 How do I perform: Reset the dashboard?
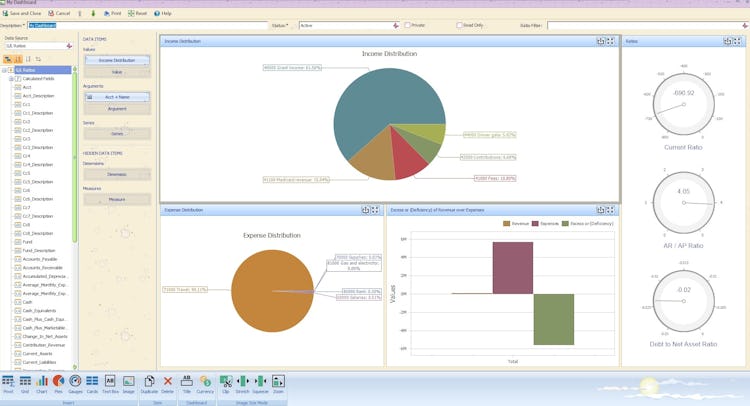[137, 13]
